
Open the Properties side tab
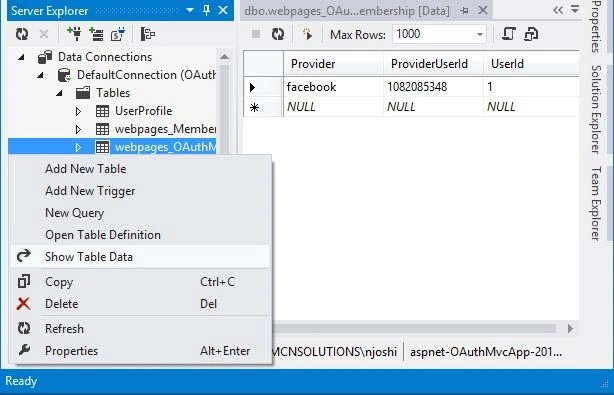tap(596, 27)
